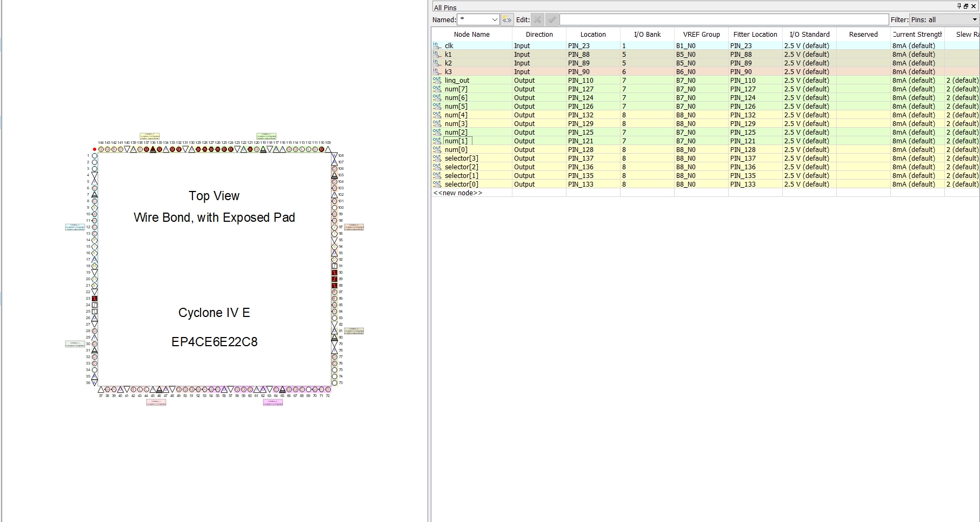Image resolution: width=980 pixels, height=522 pixels.
Task: Pin the All Pins panel
Action: click(x=959, y=6)
